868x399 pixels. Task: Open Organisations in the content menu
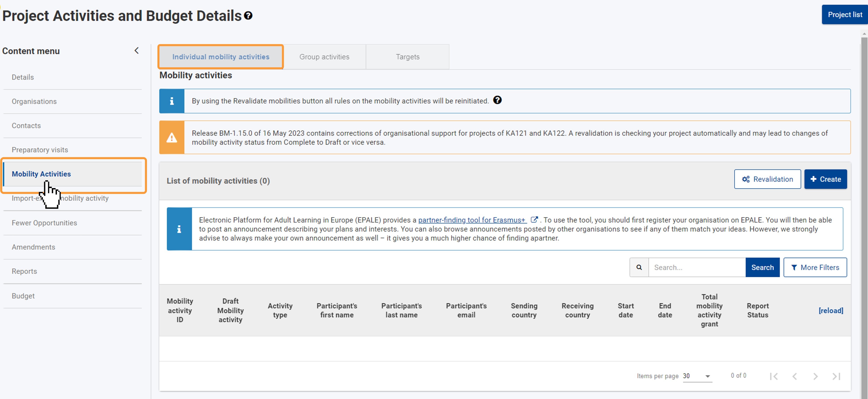pos(72,101)
